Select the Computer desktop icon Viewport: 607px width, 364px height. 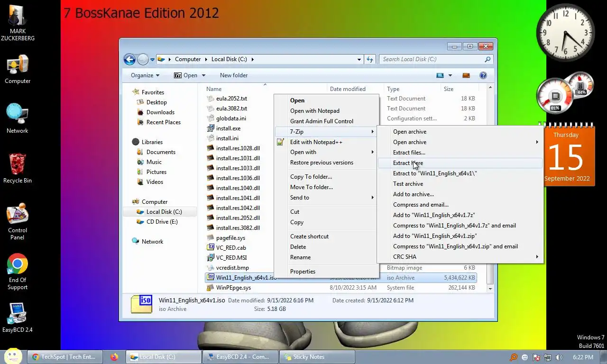(18, 69)
